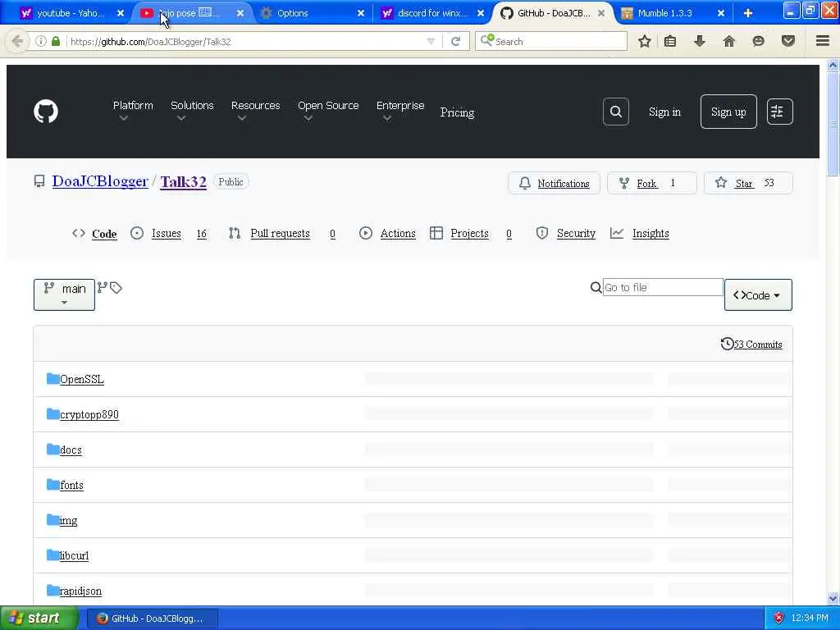Open the Insights repository tab
Image resolution: width=840 pixels, height=630 pixels.
(651, 234)
